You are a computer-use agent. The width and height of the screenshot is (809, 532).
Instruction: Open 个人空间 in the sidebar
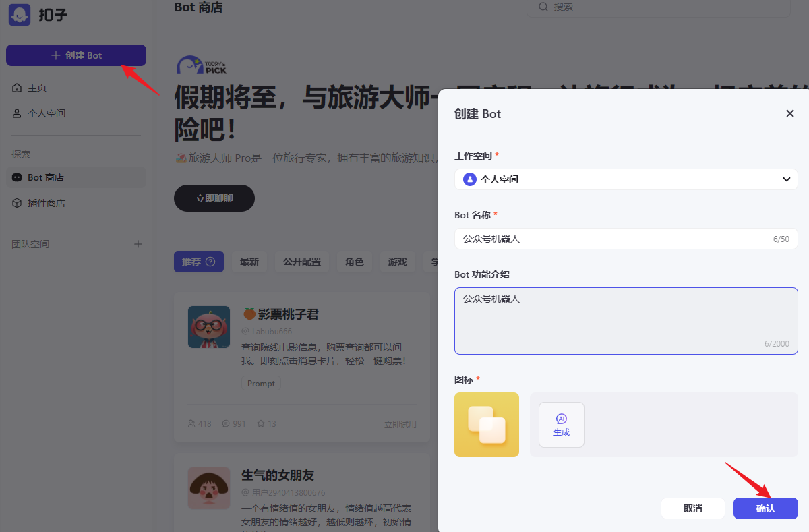[46, 113]
